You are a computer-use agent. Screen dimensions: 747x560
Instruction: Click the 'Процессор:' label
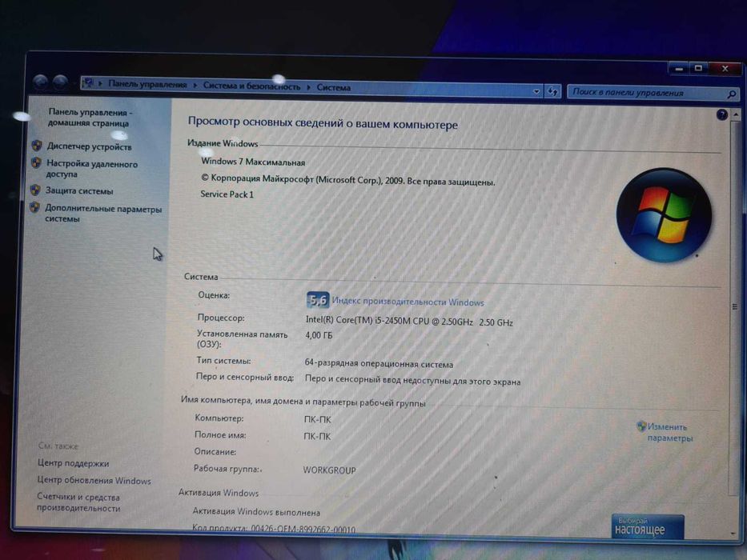(220, 318)
